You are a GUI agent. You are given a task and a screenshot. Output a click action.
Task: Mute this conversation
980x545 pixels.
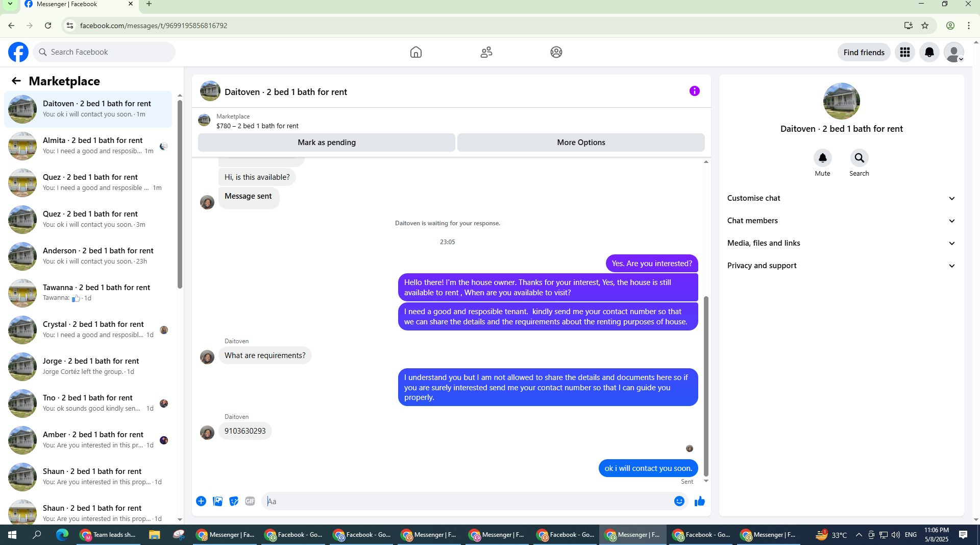point(822,158)
